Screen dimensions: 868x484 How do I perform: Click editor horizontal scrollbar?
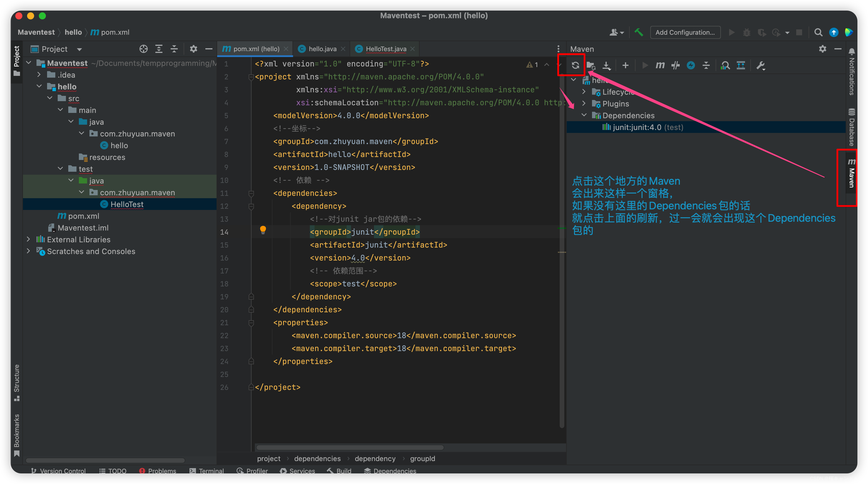350,447
